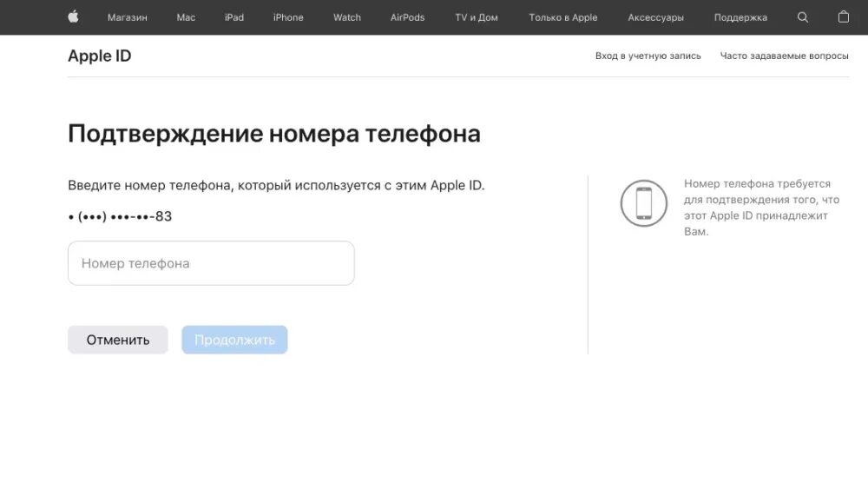
Task: Open the iPhone menu item
Action: pyautogui.click(x=288, y=17)
